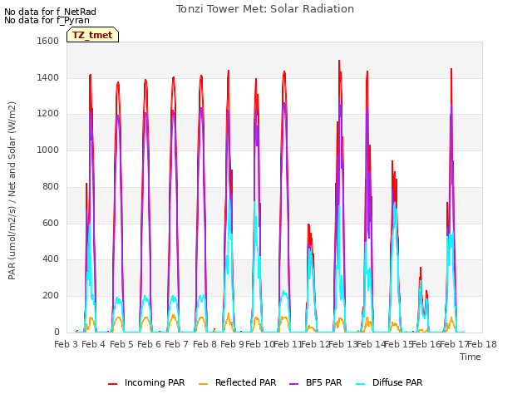532x399 pixels.
Task: Click the Time x-axis label
Action: (x=470, y=357)
